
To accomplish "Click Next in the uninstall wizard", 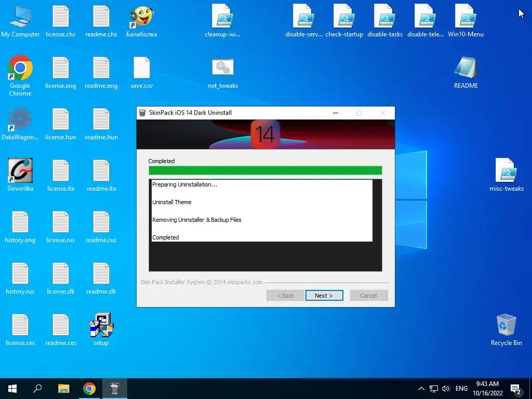I will click(324, 296).
